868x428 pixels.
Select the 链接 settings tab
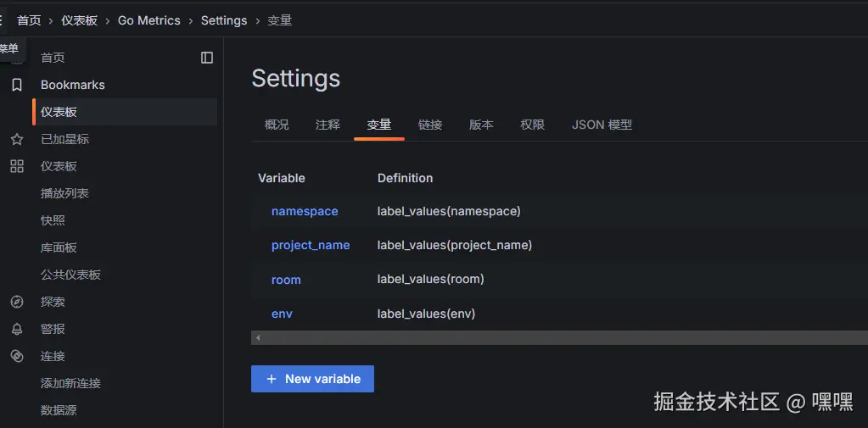tap(430, 125)
